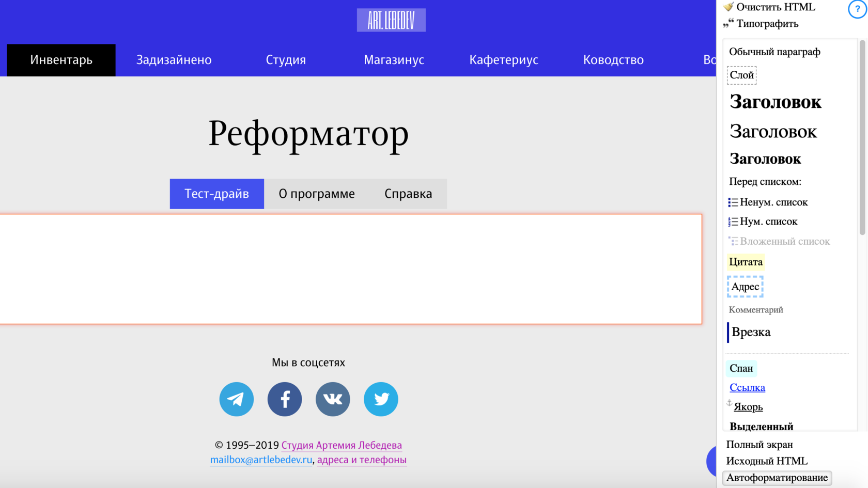
Task: Click inside the empty editor text area
Action: 351,269
